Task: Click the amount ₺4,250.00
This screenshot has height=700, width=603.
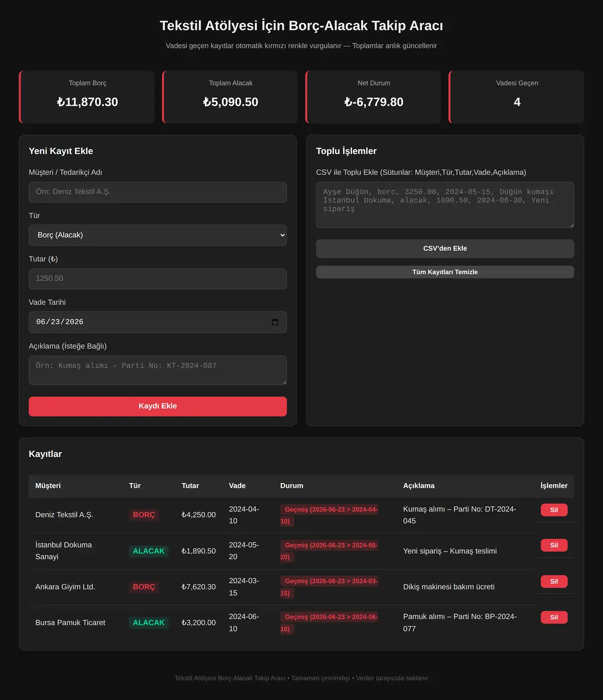Action: pos(198,515)
